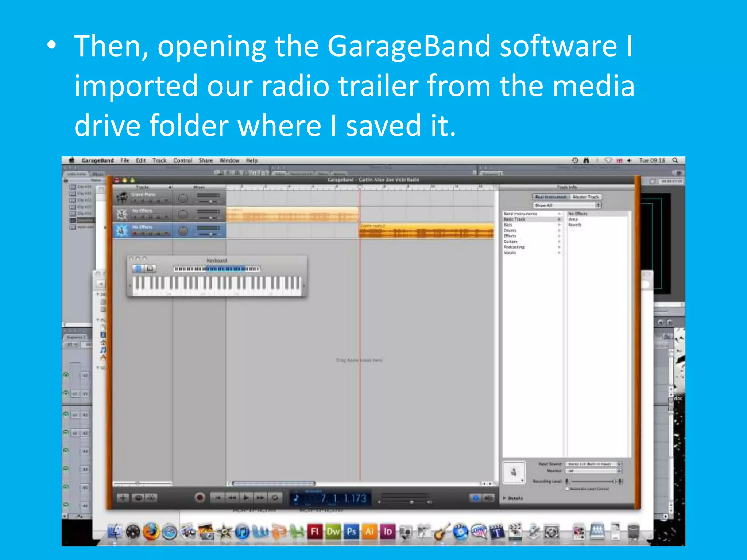This screenshot has height=560, width=747.
Task: Open the Edit menu
Action: click(x=141, y=160)
